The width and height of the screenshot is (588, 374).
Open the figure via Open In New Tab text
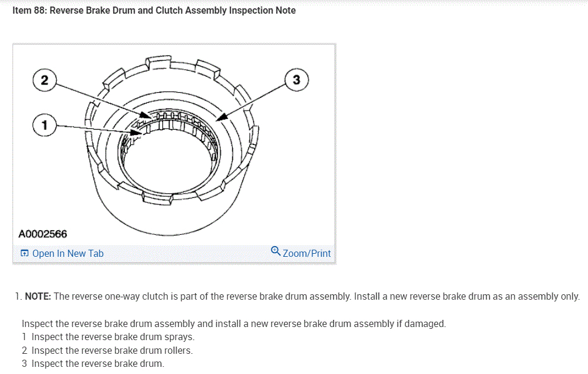(68, 253)
